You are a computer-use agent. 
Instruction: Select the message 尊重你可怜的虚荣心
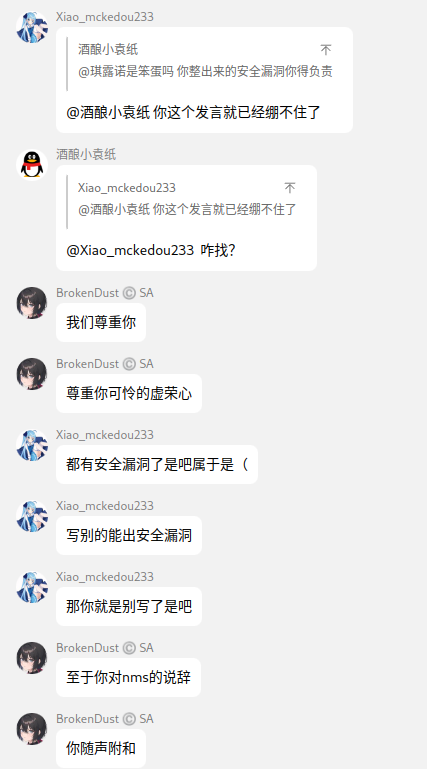[129, 393]
